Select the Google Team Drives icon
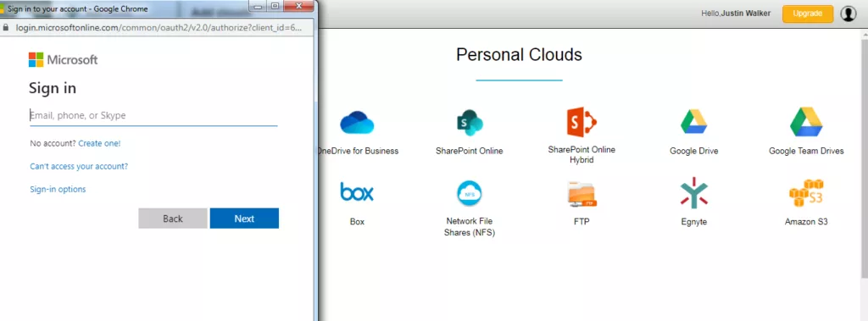The width and height of the screenshot is (868, 321). click(x=806, y=122)
